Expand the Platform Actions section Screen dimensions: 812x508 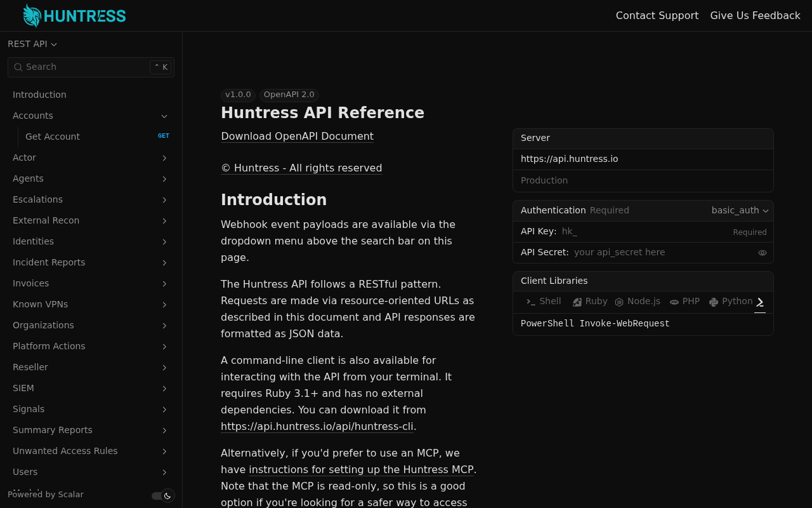[x=164, y=347]
